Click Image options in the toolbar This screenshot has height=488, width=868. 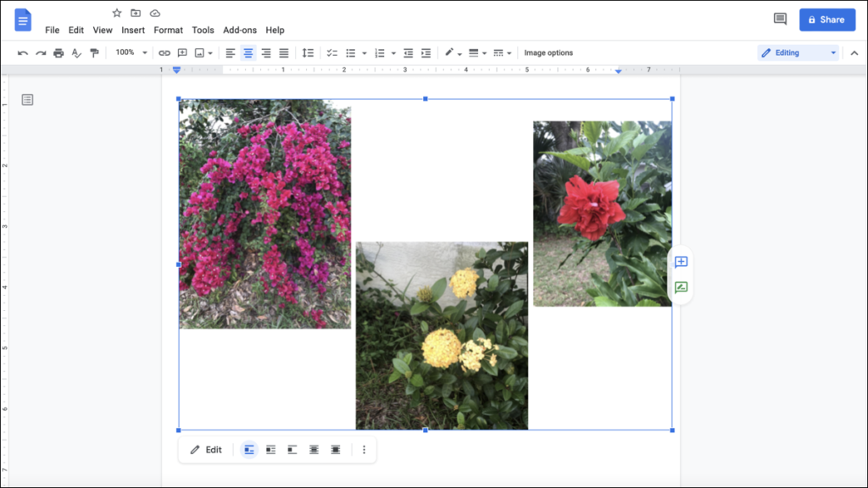click(548, 53)
